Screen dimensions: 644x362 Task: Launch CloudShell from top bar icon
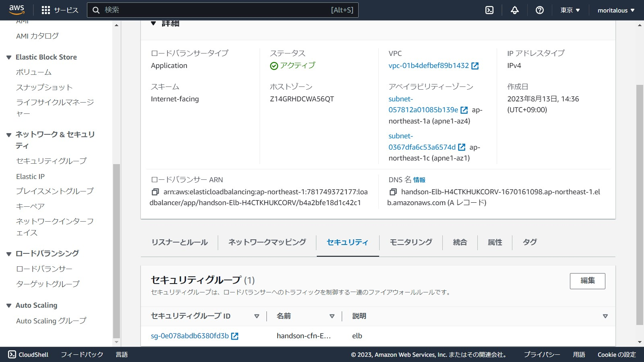click(x=489, y=10)
